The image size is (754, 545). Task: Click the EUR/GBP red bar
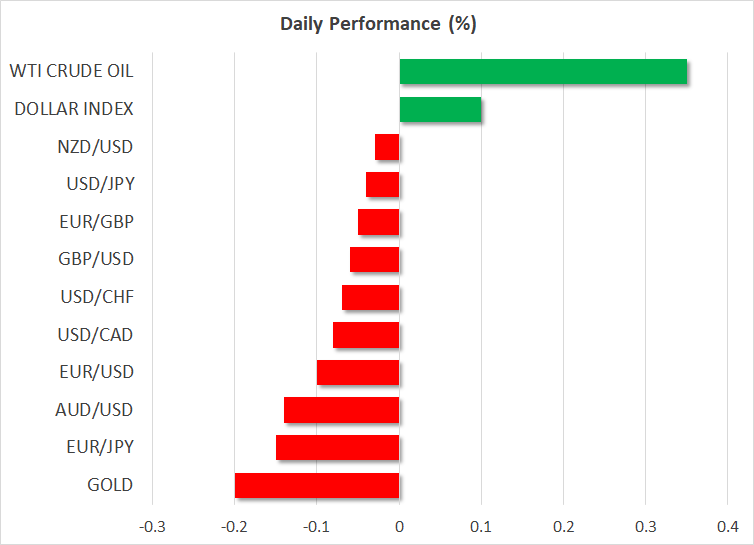pyautogui.click(x=379, y=222)
